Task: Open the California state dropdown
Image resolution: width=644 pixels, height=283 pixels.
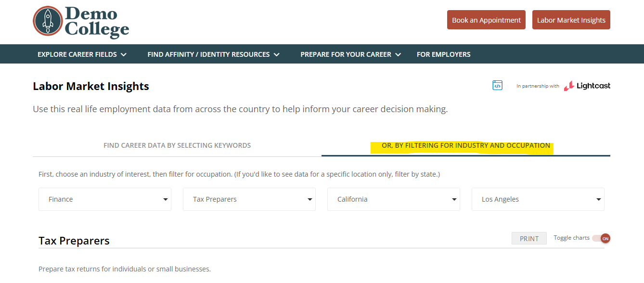Action: point(394,199)
